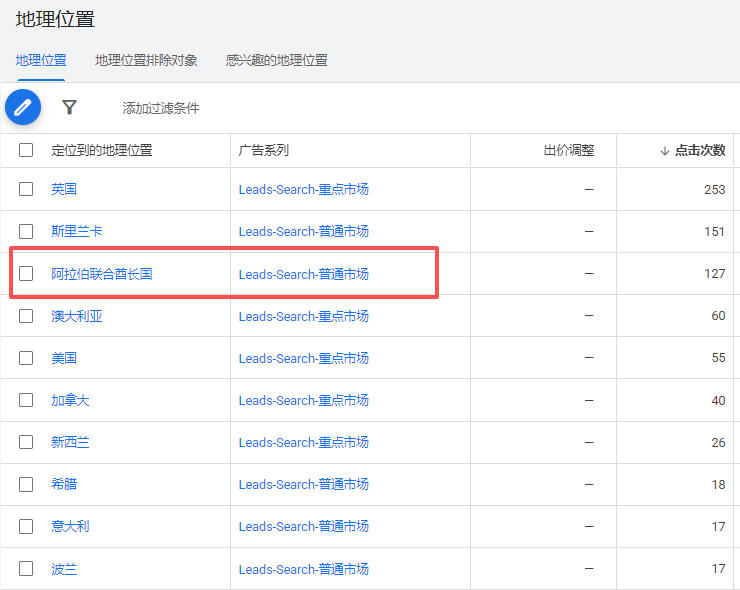The height and width of the screenshot is (590, 740).
Task: Check the 澳大利亚 row checkbox
Action: [26, 315]
